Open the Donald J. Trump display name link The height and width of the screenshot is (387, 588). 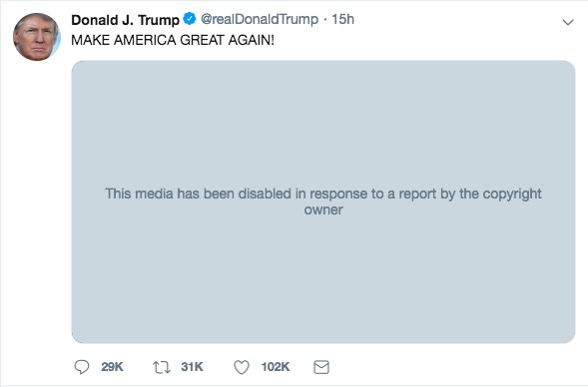(125, 20)
